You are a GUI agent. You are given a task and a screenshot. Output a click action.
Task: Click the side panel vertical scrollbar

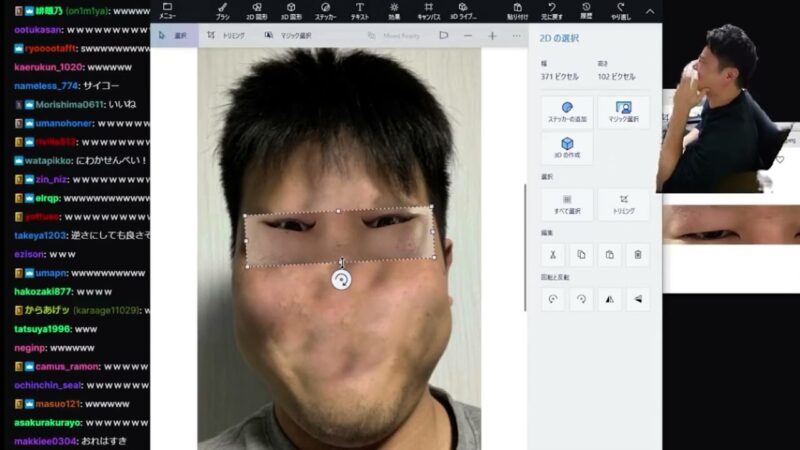[525, 247]
